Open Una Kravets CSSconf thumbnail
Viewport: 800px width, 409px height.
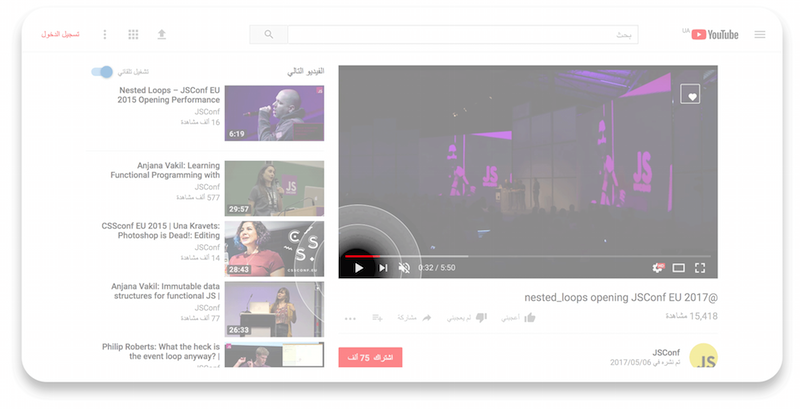pyautogui.click(x=274, y=249)
